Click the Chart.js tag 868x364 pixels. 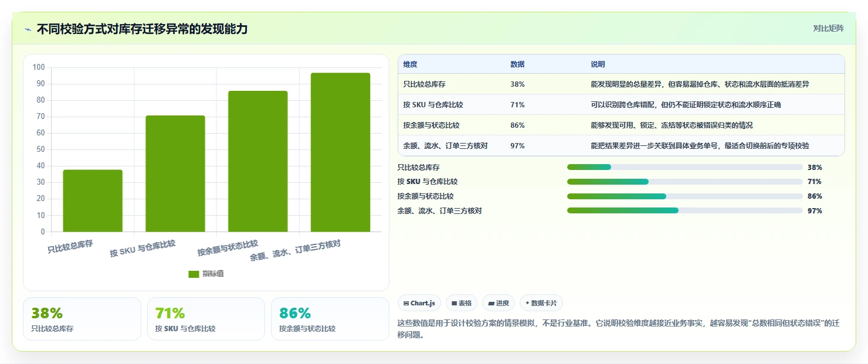pos(419,303)
